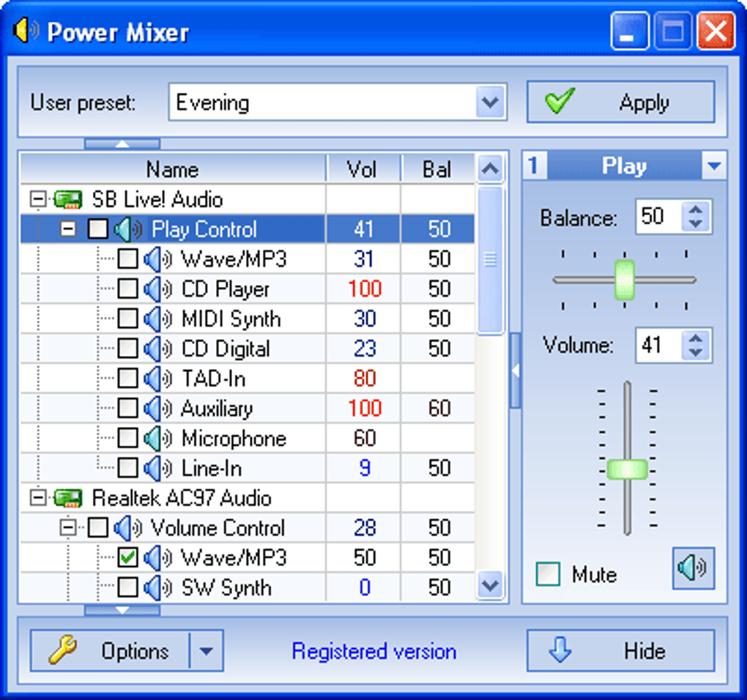747x700 pixels.
Task: Click the Power Mixer title bar speaker icon
Action: [26, 31]
